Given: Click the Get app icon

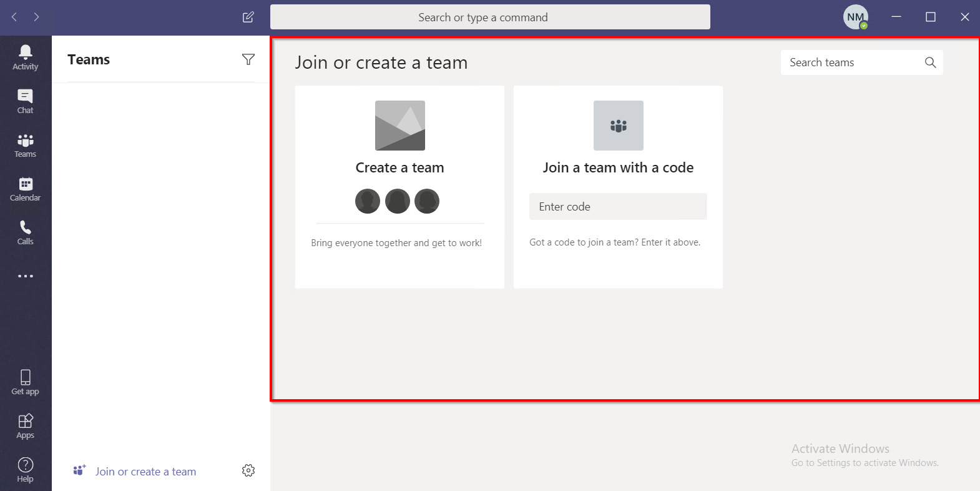Looking at the screenshot, I should (26, 382).
